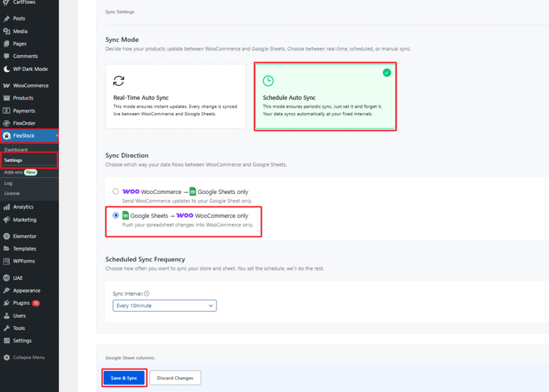Screen dimensions: 549x392
Task: Click the Payments dollar icon
Action: [6, 111]
